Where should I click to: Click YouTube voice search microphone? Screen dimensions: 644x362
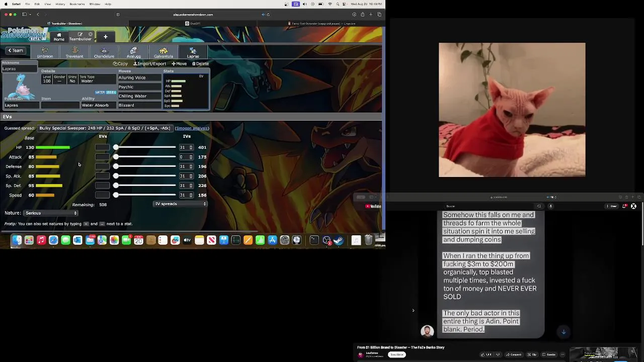(x=550, y=206)
